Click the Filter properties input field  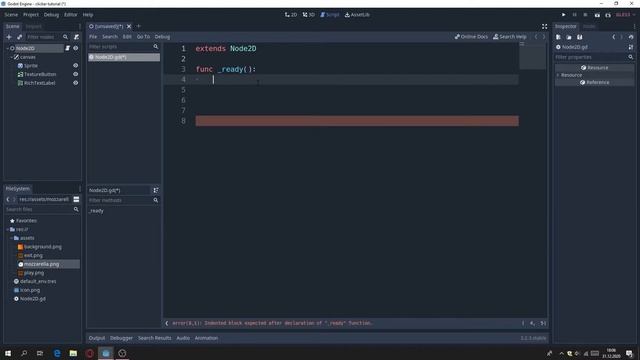(594, 57)
